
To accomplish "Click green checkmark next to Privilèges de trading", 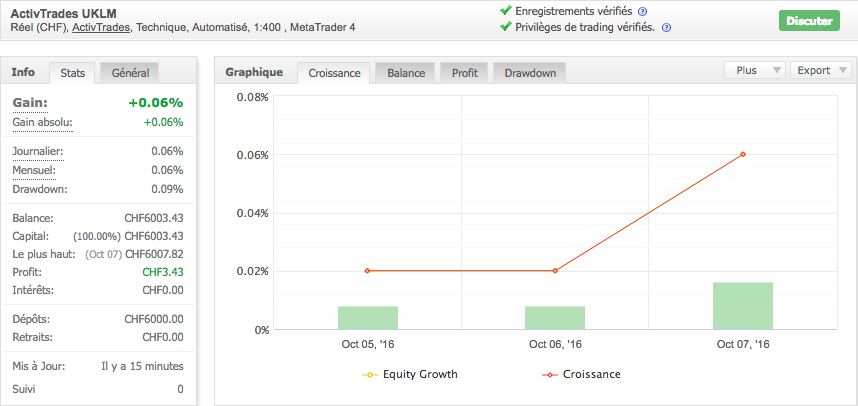I will pyautogui.click(x=504, y=27).
